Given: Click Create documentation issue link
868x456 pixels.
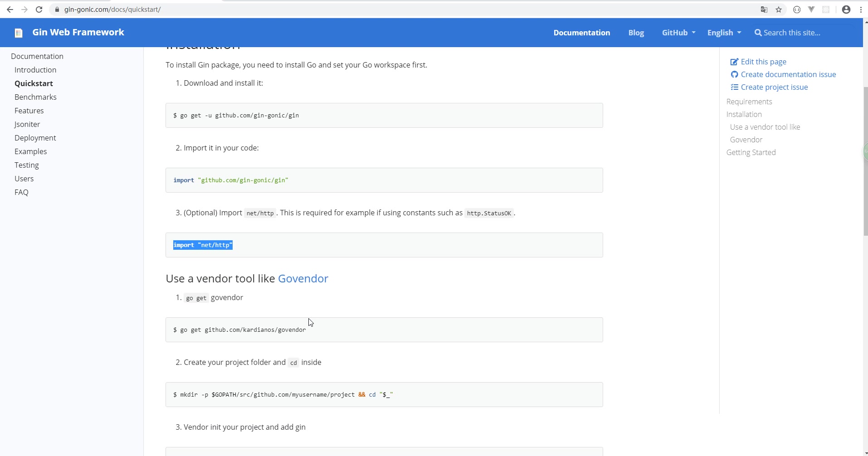Looking at the screenshot, I should tap(788, 74).
